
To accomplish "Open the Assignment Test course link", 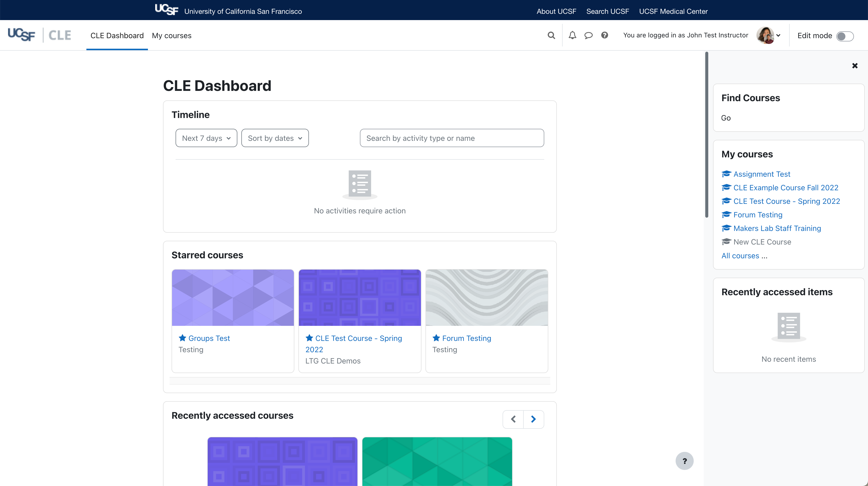I will coord(762,174).
